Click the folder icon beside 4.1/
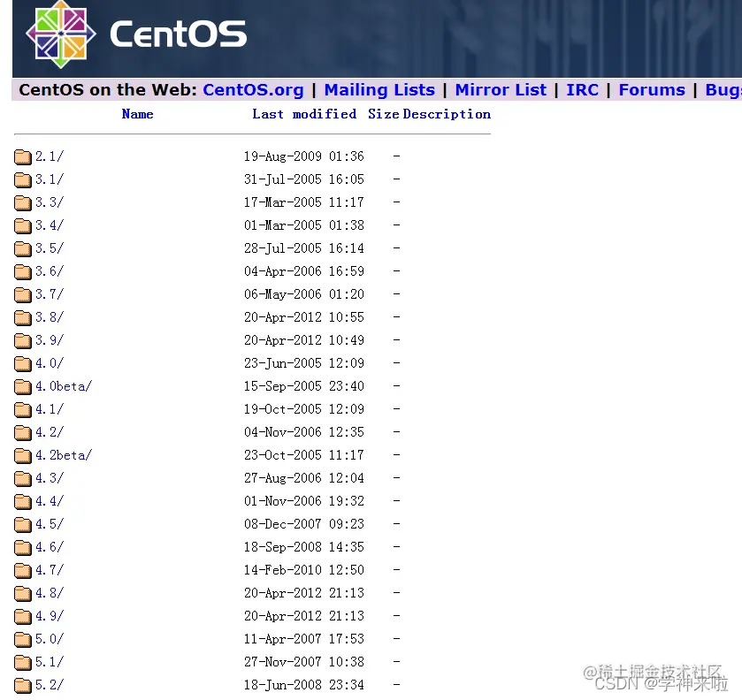This screenshot has width=742, height=700. (23, 409)
